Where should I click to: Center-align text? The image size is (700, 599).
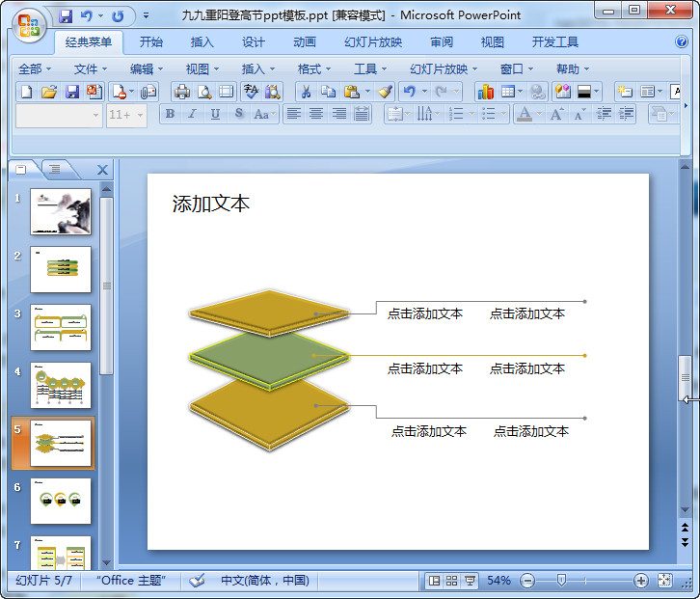316,114
